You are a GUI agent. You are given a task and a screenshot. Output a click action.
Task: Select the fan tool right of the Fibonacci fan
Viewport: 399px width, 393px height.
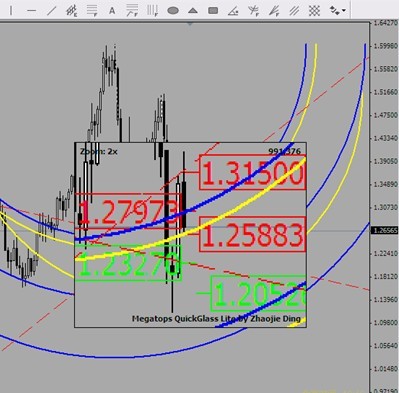click(x=274, y=11)
